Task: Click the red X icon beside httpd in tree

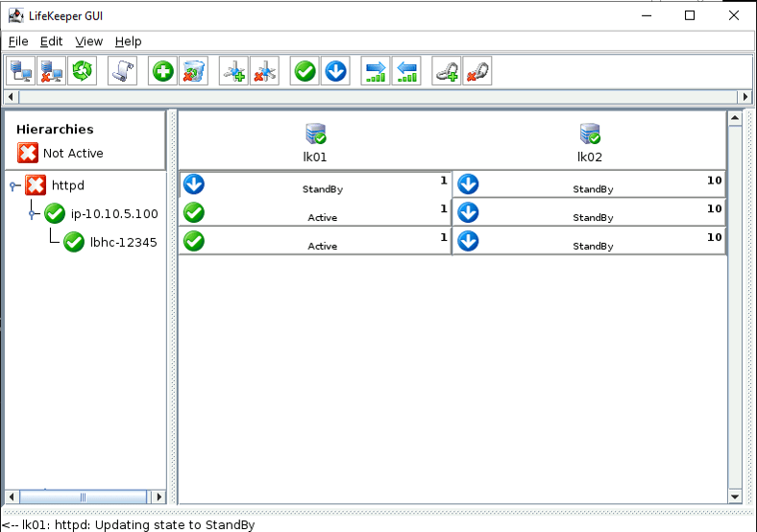Action: [36, 185]
